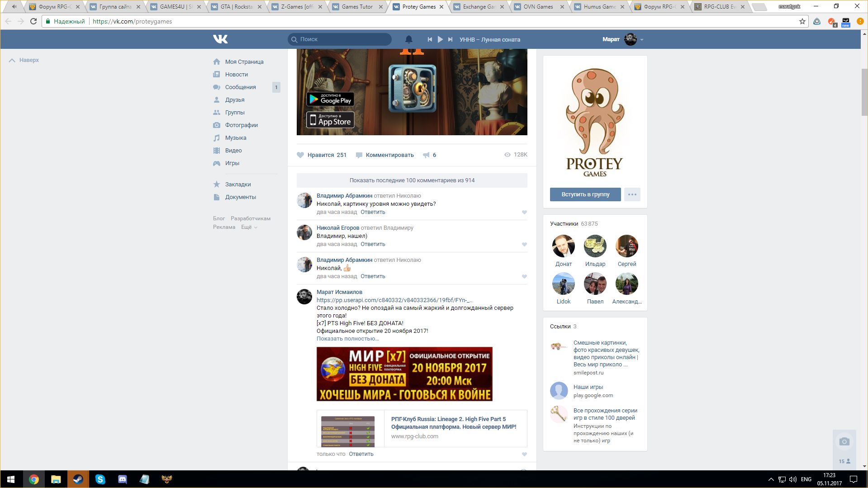
Task: Open Музыка in left sidebar
Action: click(236, 138)
